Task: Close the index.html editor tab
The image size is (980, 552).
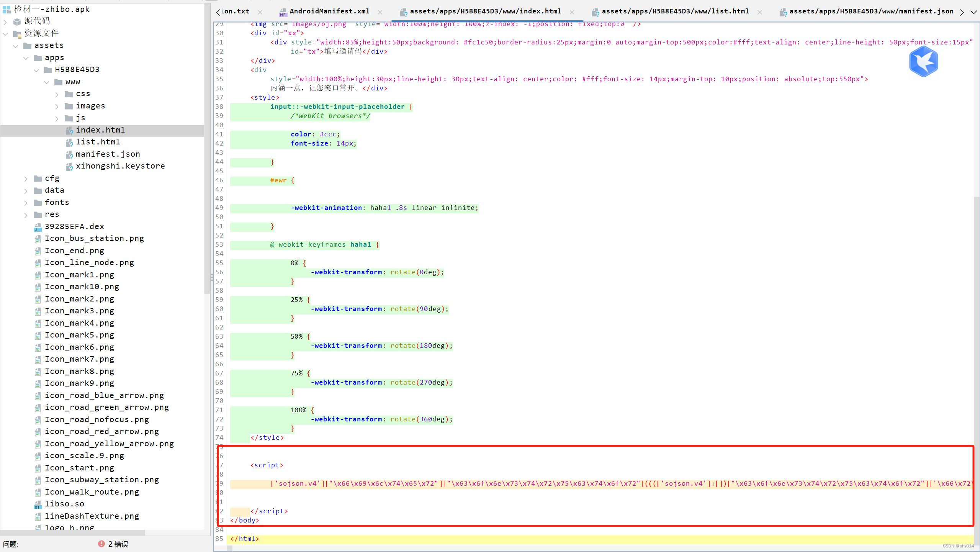Action: click(x=572, y=12)
